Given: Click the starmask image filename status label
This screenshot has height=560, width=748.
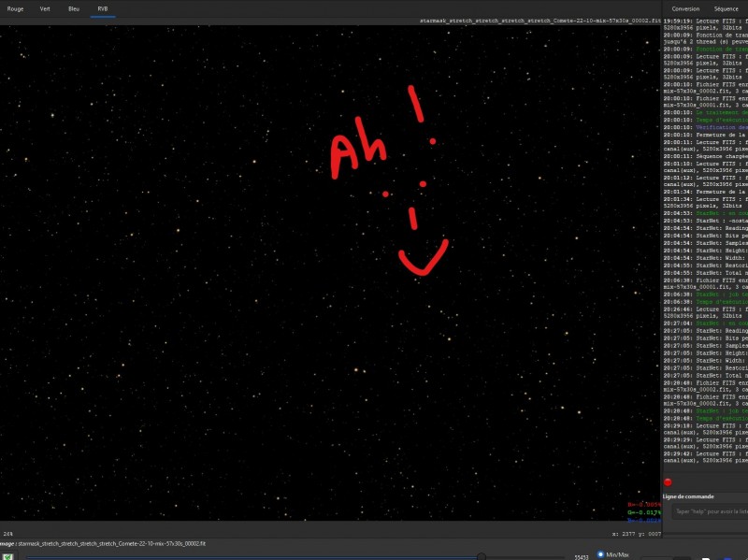Looking at the screenshot, I should click(112, 541).
